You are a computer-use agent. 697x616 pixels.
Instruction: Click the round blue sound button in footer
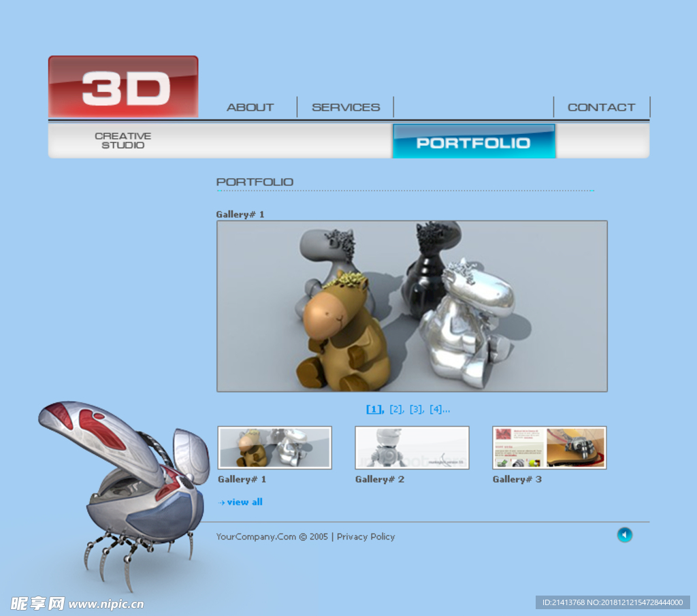pyautogui.click(x=624, y=535)
